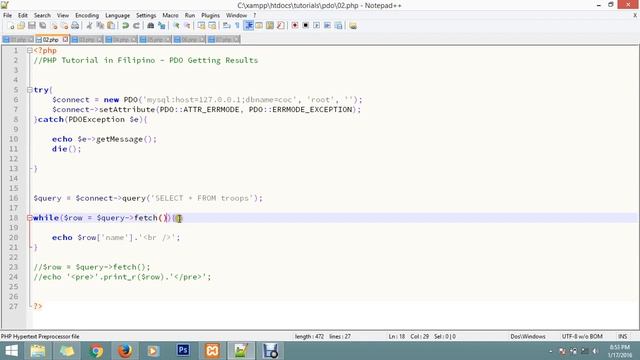The image size is (640, 360).
Task: Click the Close document toolbar icon
Action: [53, 26]
